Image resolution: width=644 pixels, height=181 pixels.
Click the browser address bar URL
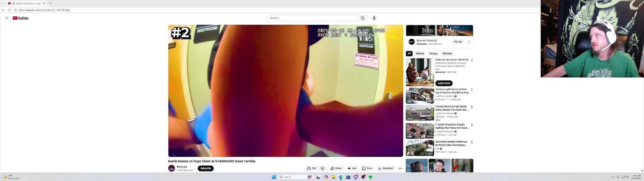point(44,10)
